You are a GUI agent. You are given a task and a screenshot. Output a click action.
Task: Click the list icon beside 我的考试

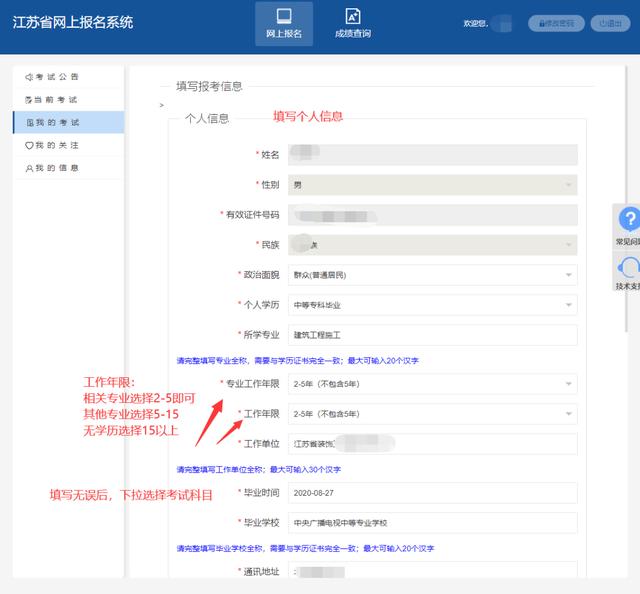click(x=30, y=122)
